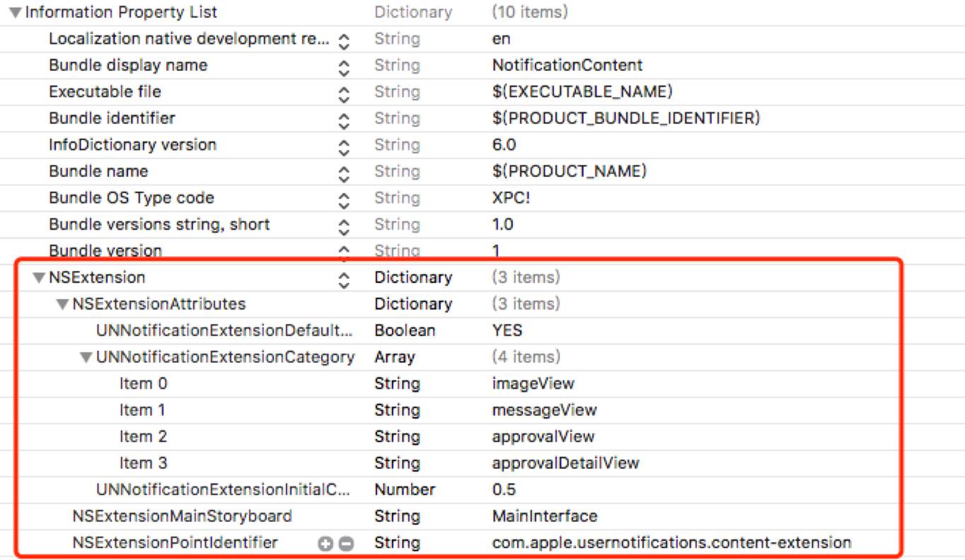Image resolution: width=965 pixels, height=560 pixels.
Task: Collapse the NSExtension dictionary triangle
Action: tap(39, 278)
